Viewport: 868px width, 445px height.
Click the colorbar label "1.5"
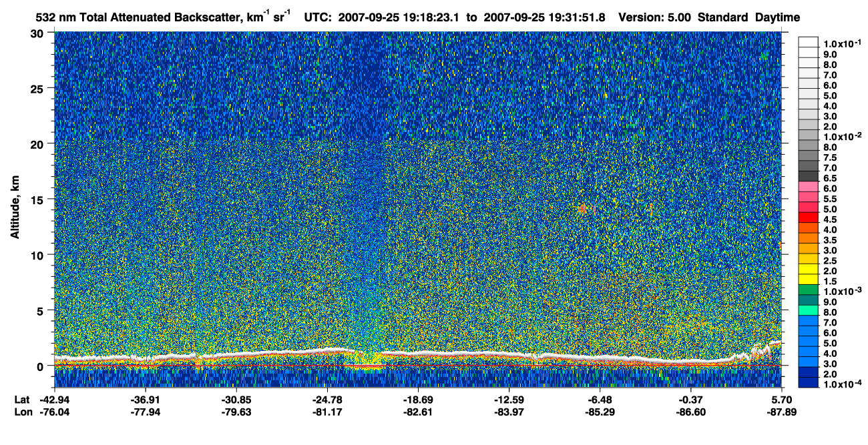coord(830,282)
